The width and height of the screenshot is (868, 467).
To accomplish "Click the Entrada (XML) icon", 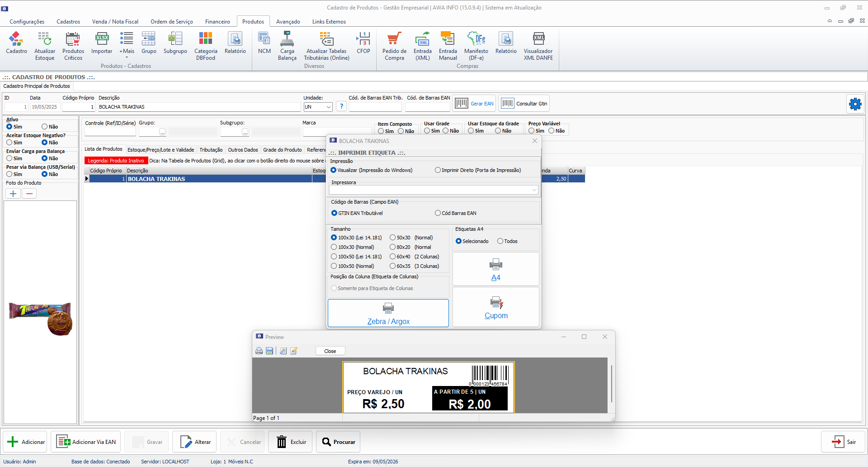I will pyautogui.click(x=423, y=46).
